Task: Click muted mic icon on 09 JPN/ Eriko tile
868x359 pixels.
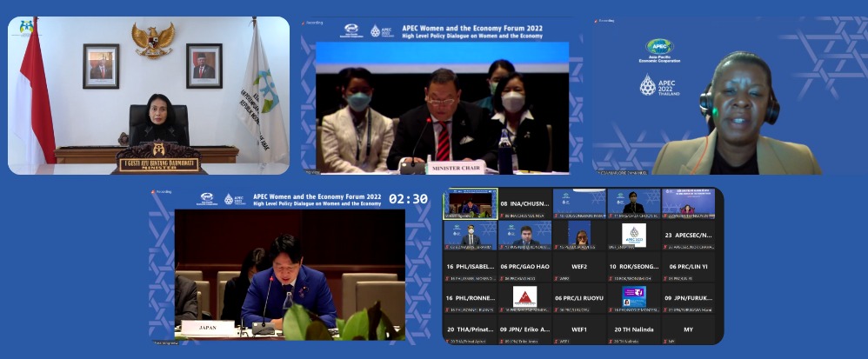Action: pyautogui.click(x=502, y=342)
